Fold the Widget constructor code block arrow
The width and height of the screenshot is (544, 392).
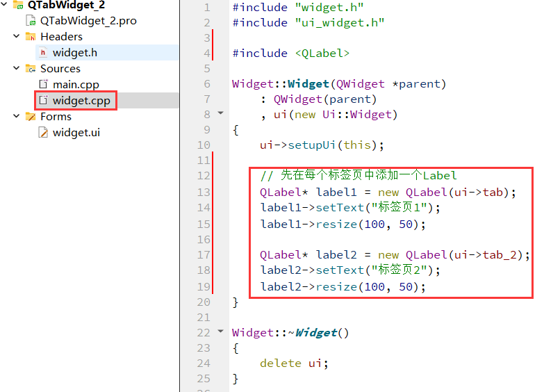tap(221, 113)
